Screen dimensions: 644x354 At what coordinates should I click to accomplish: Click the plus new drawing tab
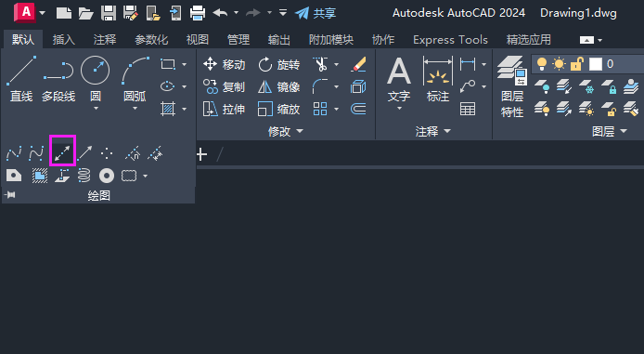point(201,154)
